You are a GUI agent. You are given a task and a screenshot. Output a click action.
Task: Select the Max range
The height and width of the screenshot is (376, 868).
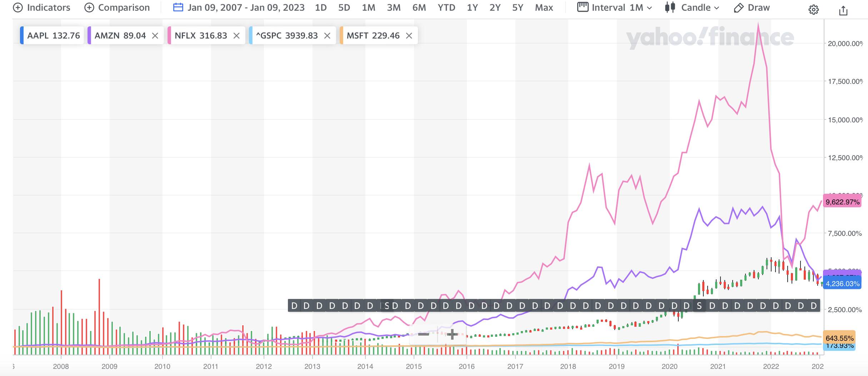[544, 7]
